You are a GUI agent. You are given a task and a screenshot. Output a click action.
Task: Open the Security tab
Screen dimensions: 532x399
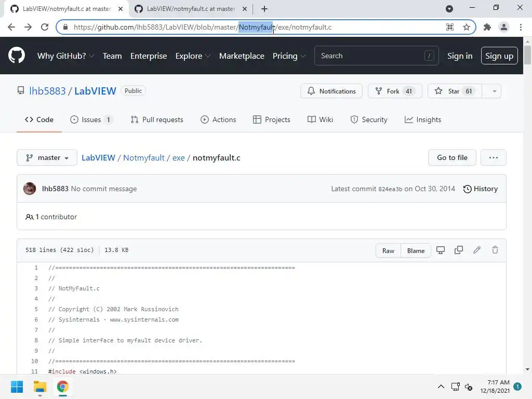369,120
